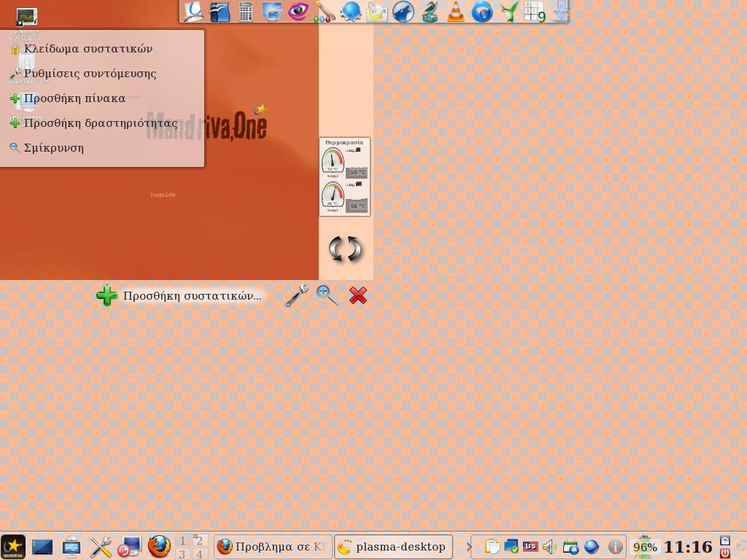Launch the monitor with red swirl icon
The image size is (747, 560).
129,547
